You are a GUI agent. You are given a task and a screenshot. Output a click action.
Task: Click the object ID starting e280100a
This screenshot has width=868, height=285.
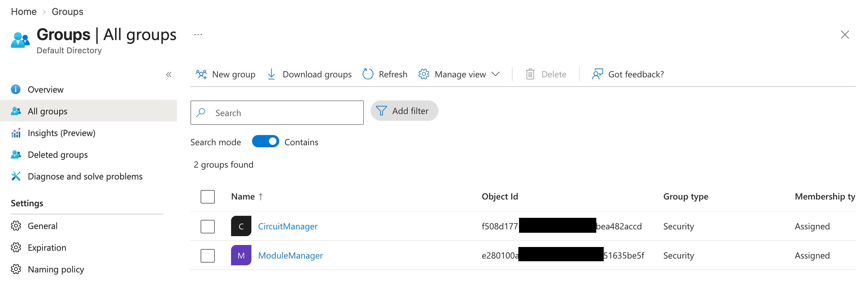click(563, 255)
